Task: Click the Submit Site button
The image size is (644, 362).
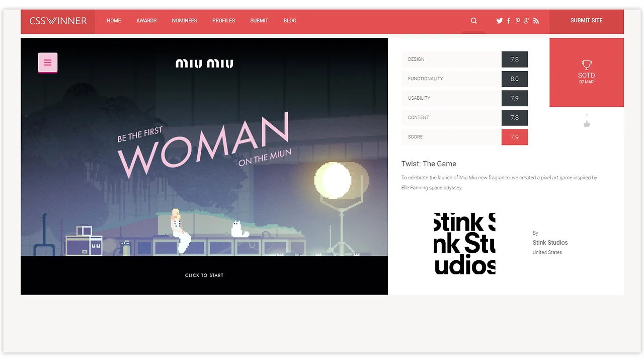Action: (587, 21)
